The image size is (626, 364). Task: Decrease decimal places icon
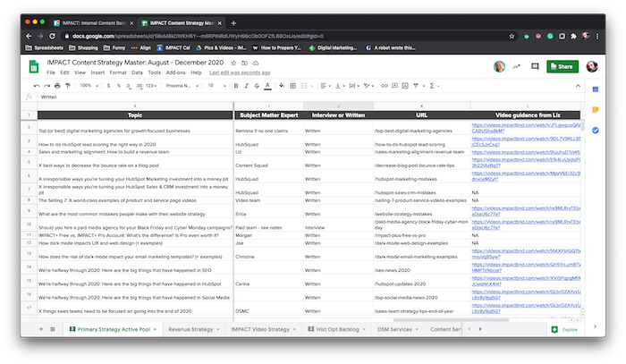(x=128, y=86)
